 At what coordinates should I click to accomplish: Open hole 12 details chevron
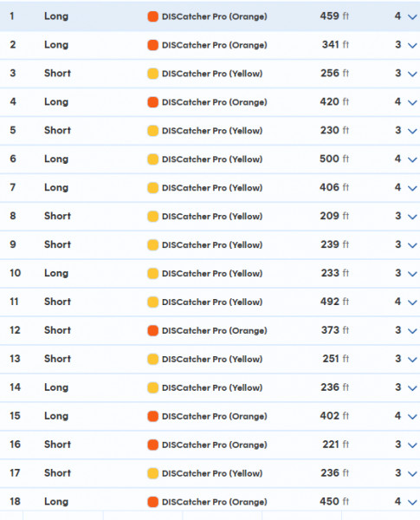click(412, 331)
